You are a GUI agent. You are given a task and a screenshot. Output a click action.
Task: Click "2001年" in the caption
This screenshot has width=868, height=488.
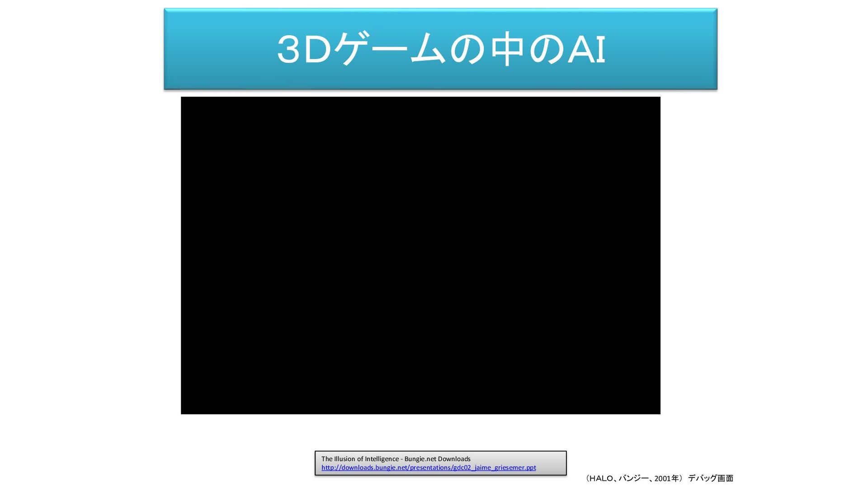(666, 479)
